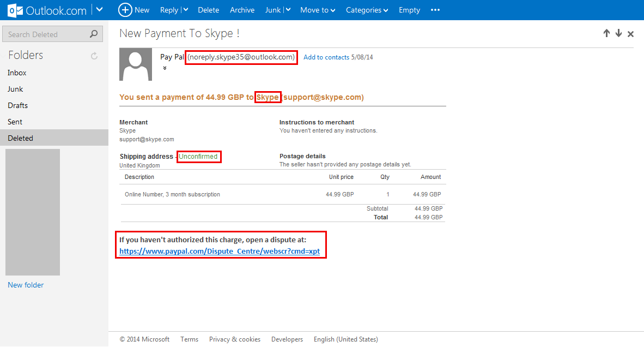Click Empty in the toolbar
This screenshot has width=644, height=347.
409,10
